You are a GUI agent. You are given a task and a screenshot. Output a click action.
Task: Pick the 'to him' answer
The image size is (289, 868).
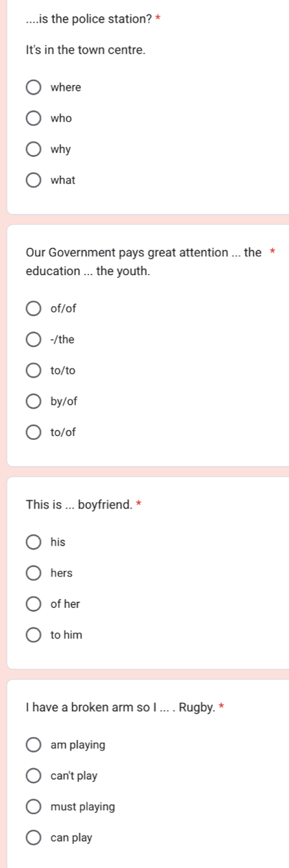coord(33,634)
